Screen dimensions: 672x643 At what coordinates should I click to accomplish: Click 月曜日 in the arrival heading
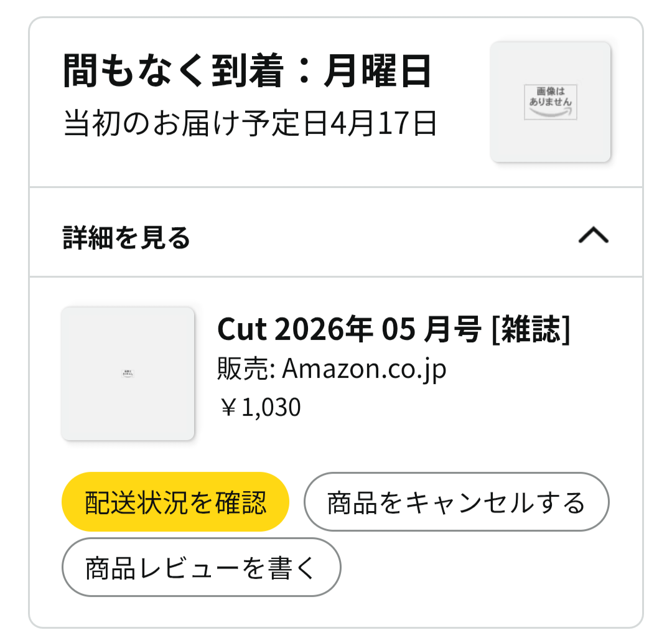click(x=377, y=73)
